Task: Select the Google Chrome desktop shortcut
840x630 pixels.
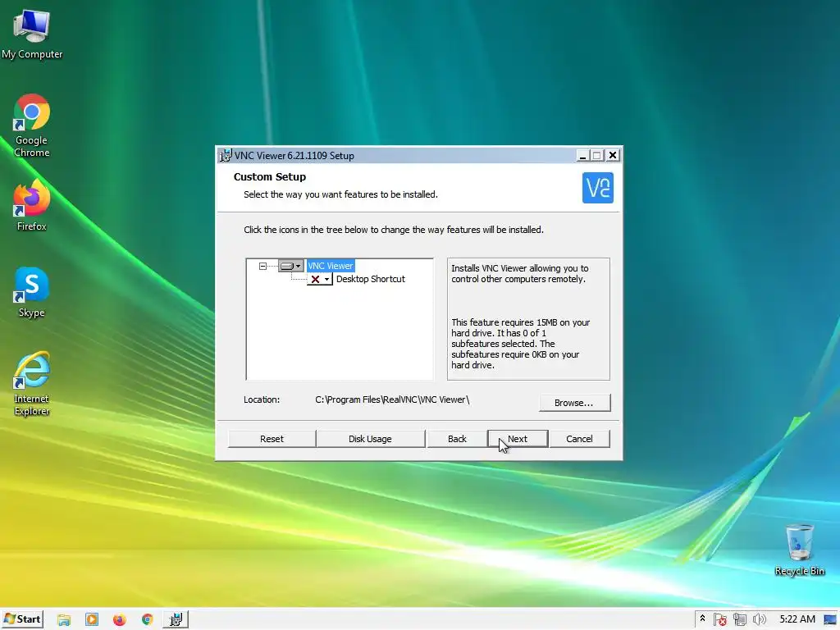Action: (32, 126)
